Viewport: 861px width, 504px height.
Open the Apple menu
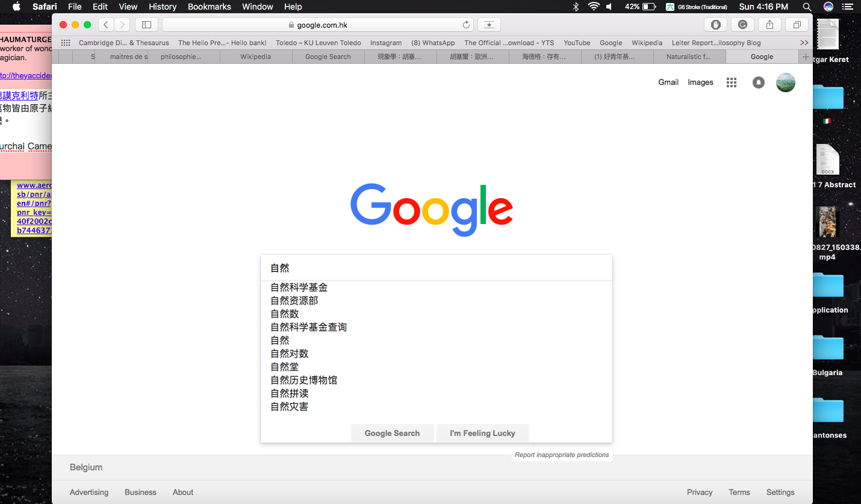pos(16,7)
